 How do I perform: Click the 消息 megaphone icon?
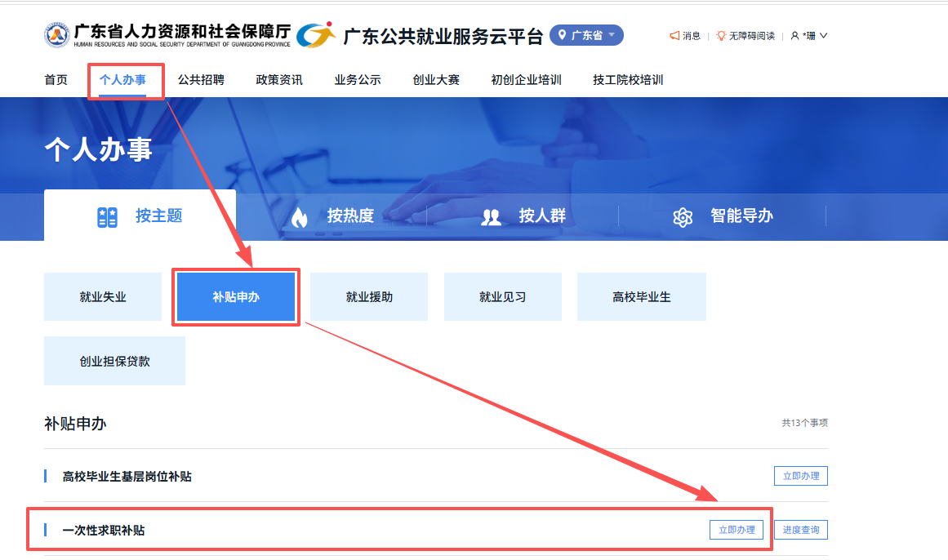674,36
